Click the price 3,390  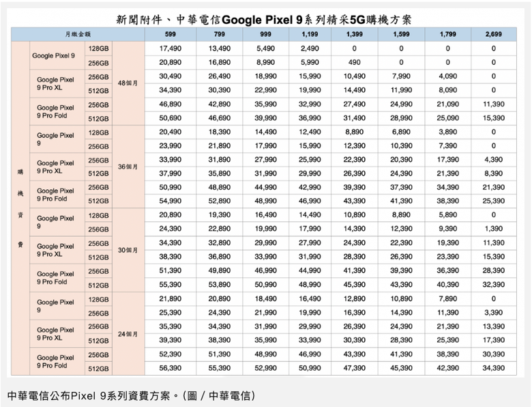(x=494, y=313)
